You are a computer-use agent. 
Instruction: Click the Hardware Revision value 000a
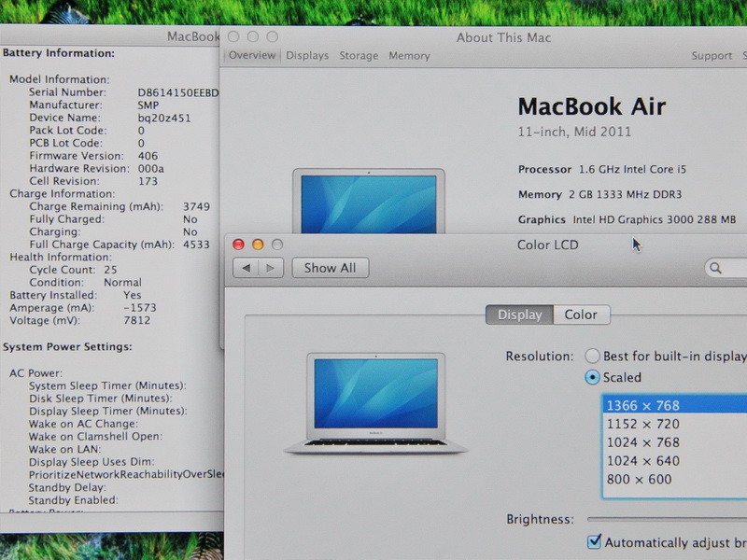click(x=151, y=169)
